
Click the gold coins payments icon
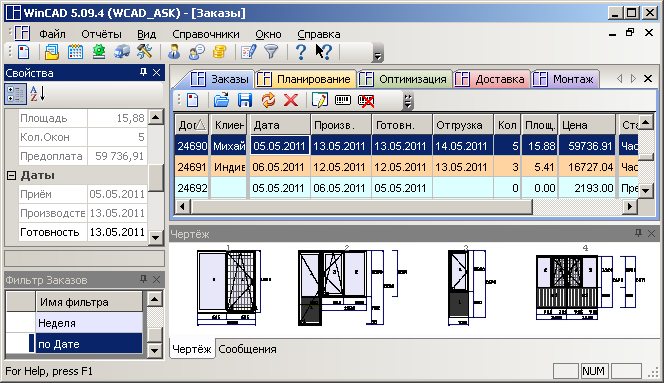[219, 52]
